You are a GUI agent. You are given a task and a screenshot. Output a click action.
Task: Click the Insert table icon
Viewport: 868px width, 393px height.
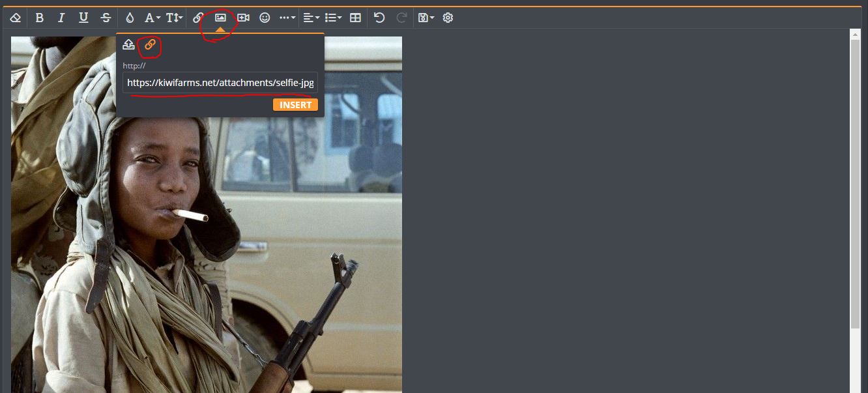click(355, 18)
